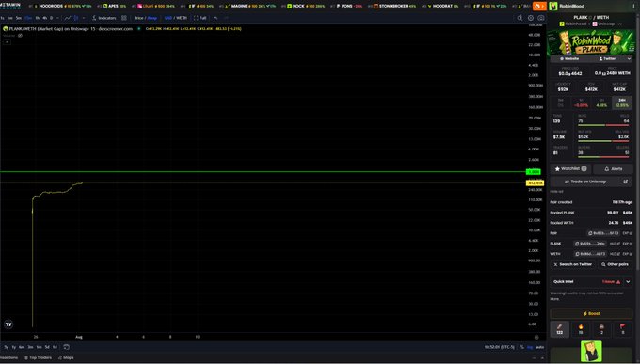The image size is (640, 364).
Task: Select the 6H stats tab
Action: point(601,103)
